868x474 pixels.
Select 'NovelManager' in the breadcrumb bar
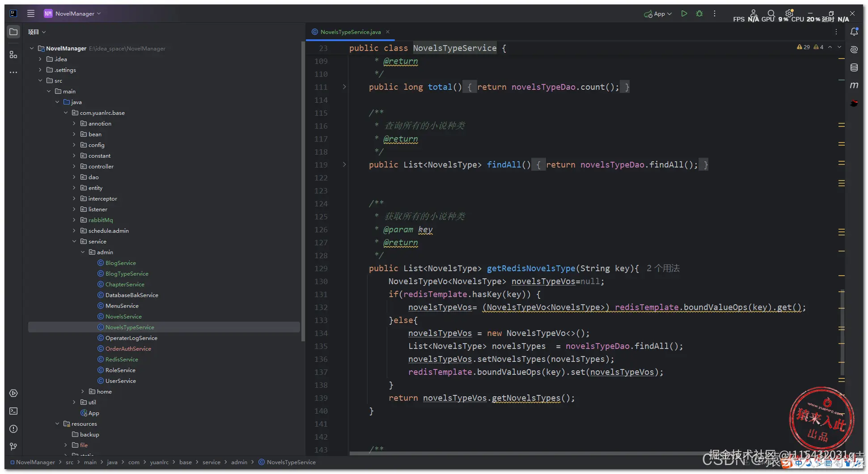[35, 462]
